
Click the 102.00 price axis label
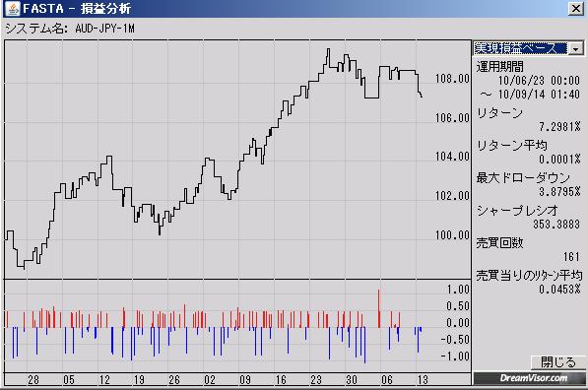452,196
